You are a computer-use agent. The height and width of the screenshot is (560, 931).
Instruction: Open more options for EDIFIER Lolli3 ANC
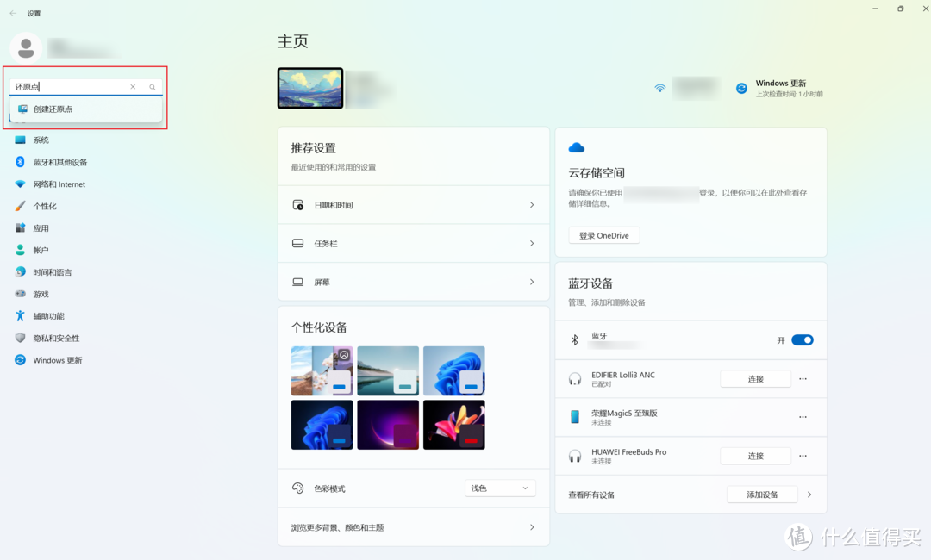[x=803, y=378]
